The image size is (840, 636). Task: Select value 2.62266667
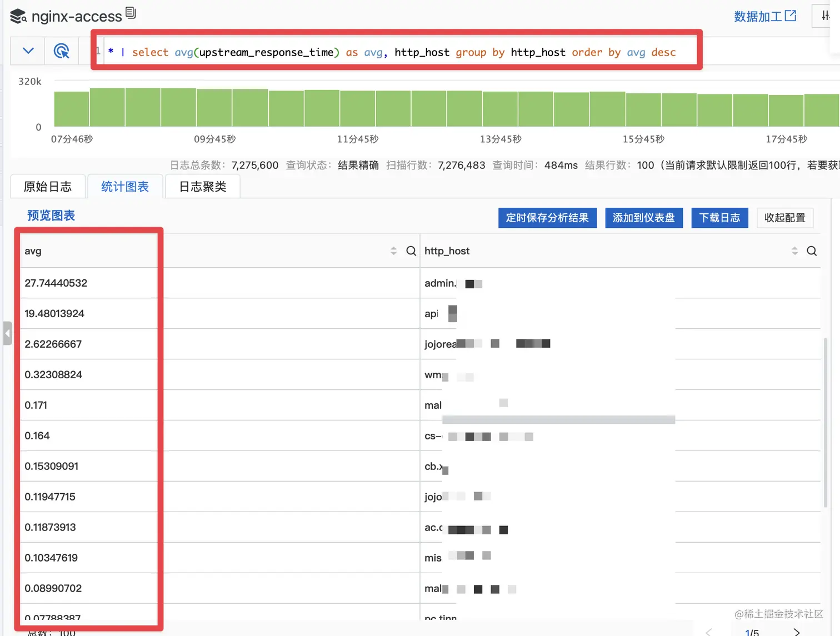click(53, 344)
